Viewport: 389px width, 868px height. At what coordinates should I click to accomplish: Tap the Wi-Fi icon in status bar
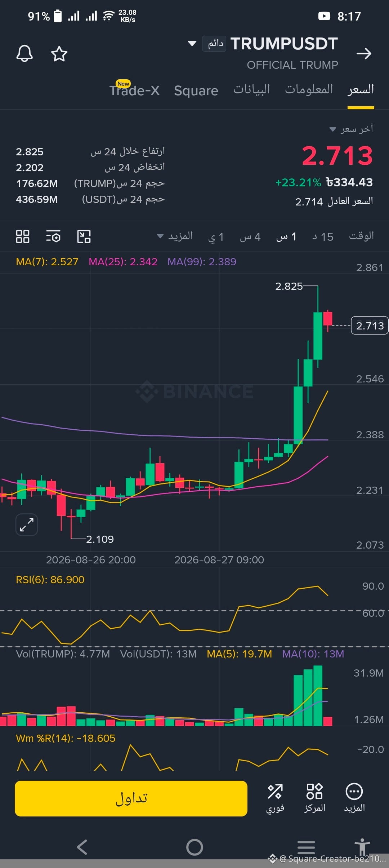coord(108,16)
